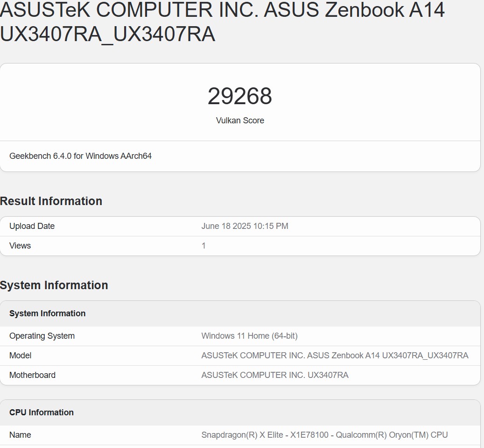This screenshot has height=448, width=484.
Task: Click the Vulkan Score label
Action: [x=240, y=121]
